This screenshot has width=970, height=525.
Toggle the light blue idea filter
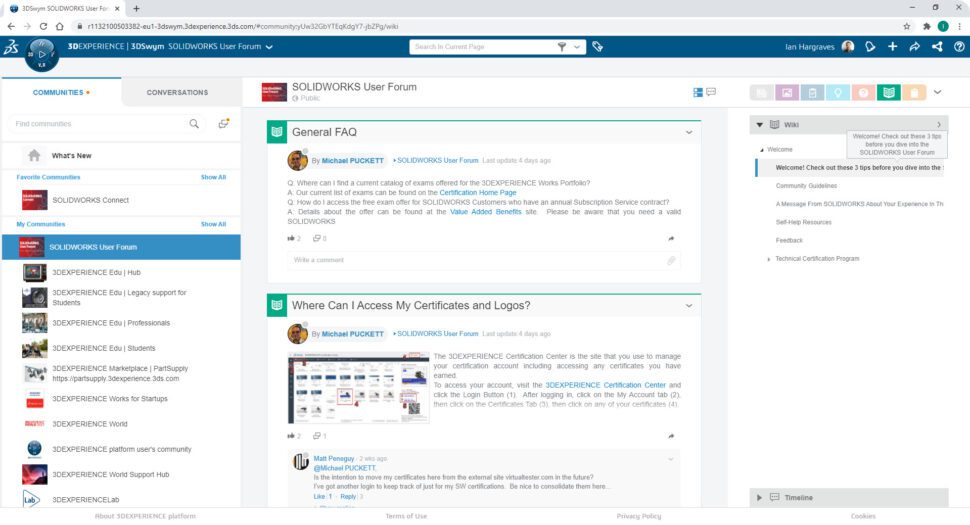[838, 93]
